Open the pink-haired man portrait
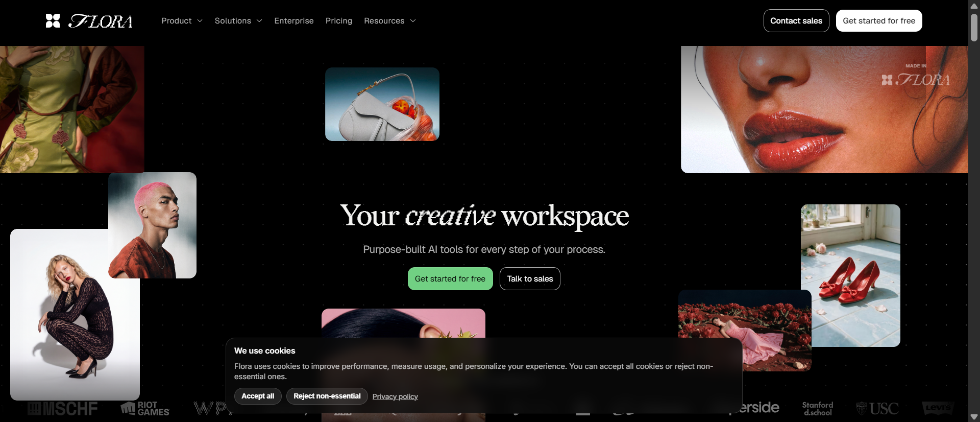Screen dimensions: 980x422 click(152, 225)
